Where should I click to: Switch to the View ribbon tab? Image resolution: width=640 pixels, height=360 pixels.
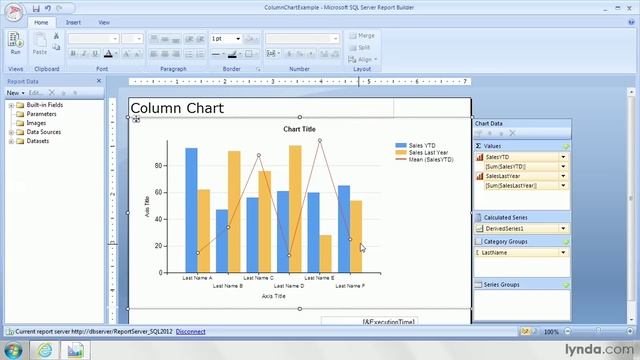(104, 22)
